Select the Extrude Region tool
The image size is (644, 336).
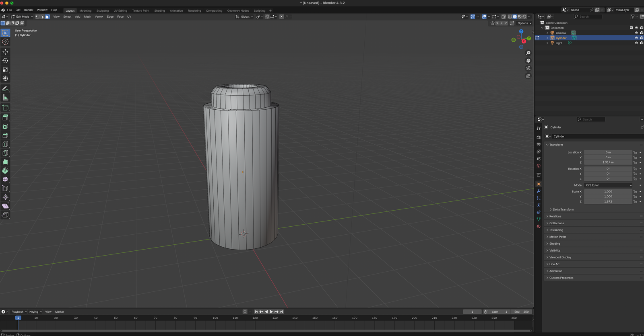pyautogui.click(x=5, y=117)
